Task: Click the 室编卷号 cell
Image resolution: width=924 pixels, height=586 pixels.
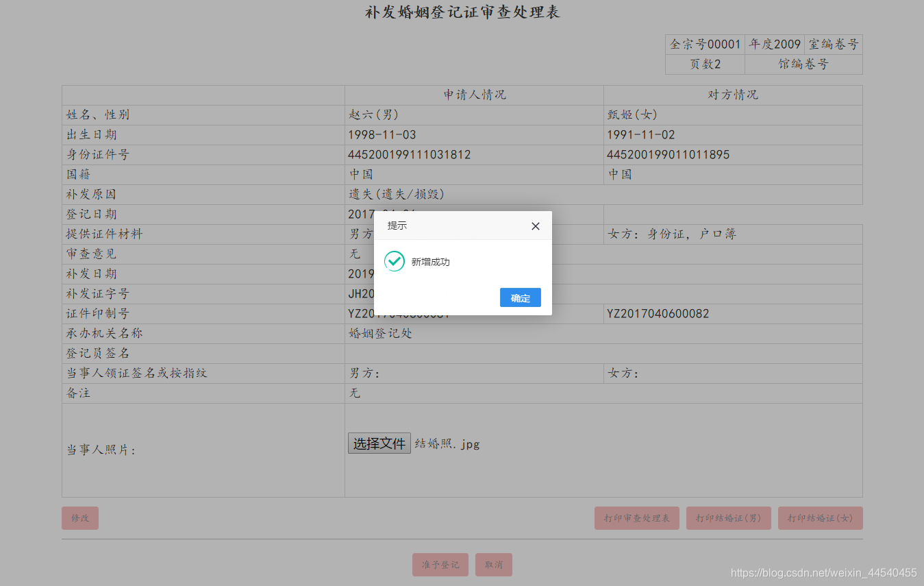Action: [x=834, y=45]
